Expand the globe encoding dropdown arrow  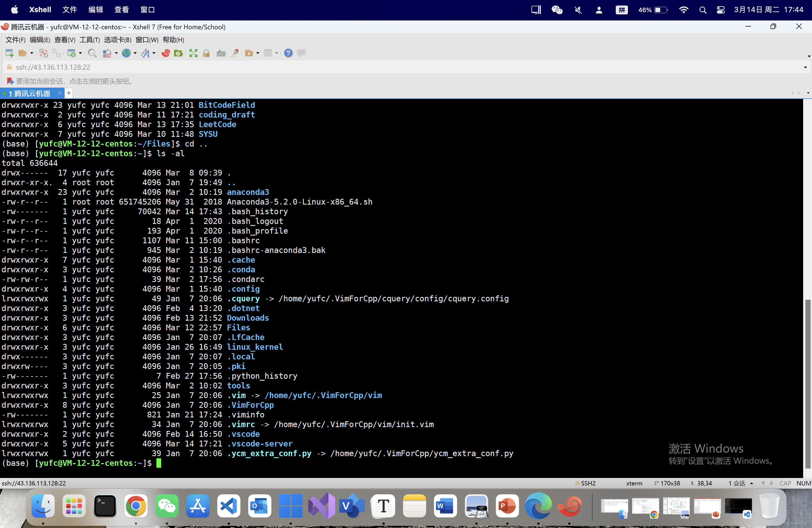click(x=135, y=53)
